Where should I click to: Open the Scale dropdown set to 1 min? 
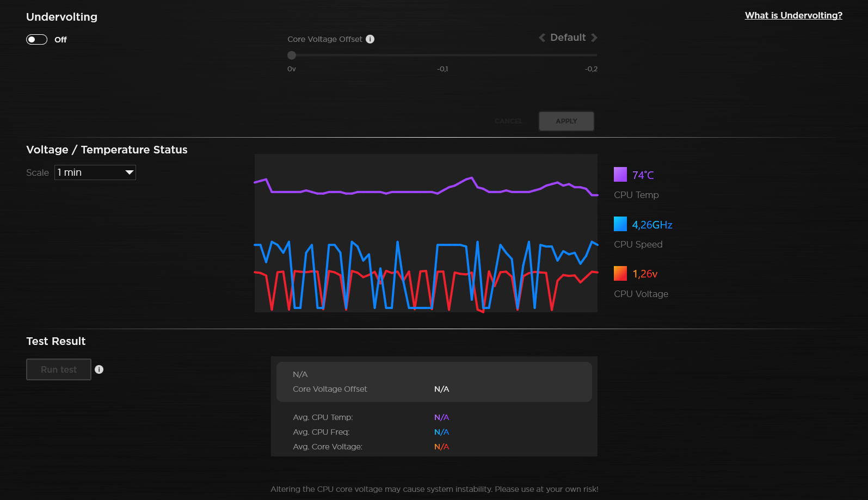[x=95, y=172]
